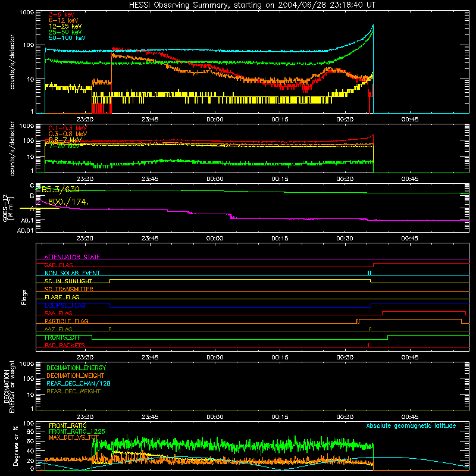Click the bad packets red marker
This screenshot has height=476, width=476.
(x=368, y=345)
